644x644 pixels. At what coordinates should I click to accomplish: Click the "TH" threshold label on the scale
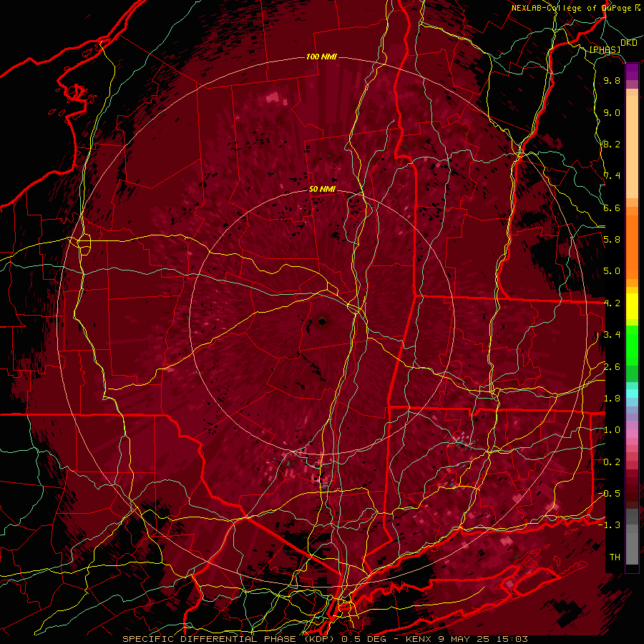[615, 557]
